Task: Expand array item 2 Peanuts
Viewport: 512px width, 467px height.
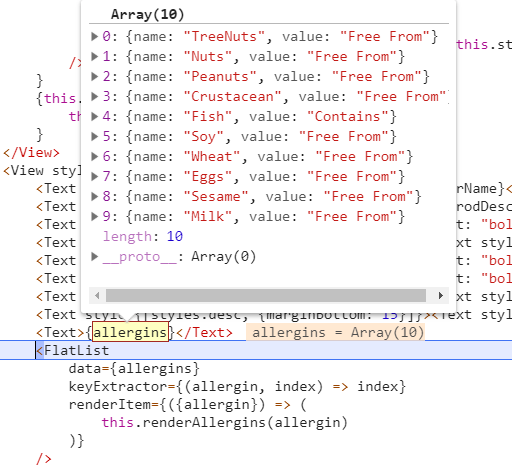Action: click(95, 76)
